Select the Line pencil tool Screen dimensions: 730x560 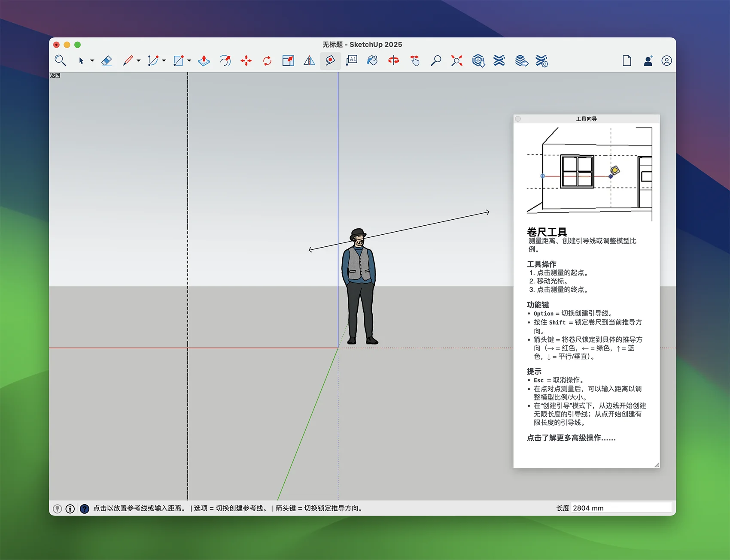[x=128, y=61]
